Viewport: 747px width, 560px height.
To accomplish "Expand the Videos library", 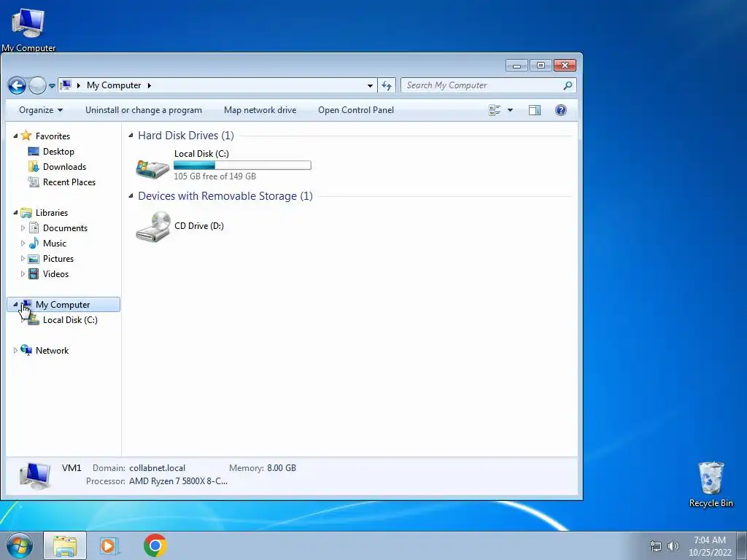I will [23, 274].
